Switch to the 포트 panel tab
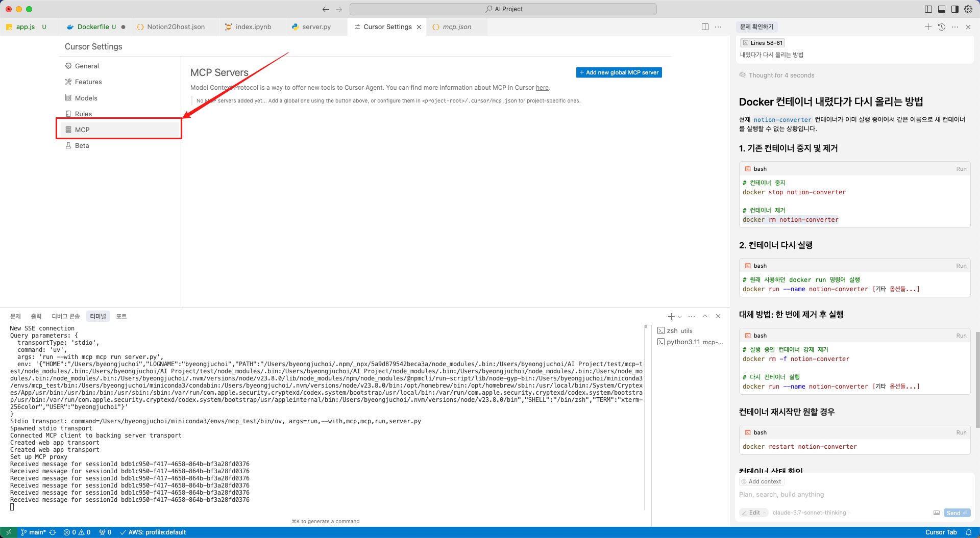 pyautogui.click(x=121, y=317)
